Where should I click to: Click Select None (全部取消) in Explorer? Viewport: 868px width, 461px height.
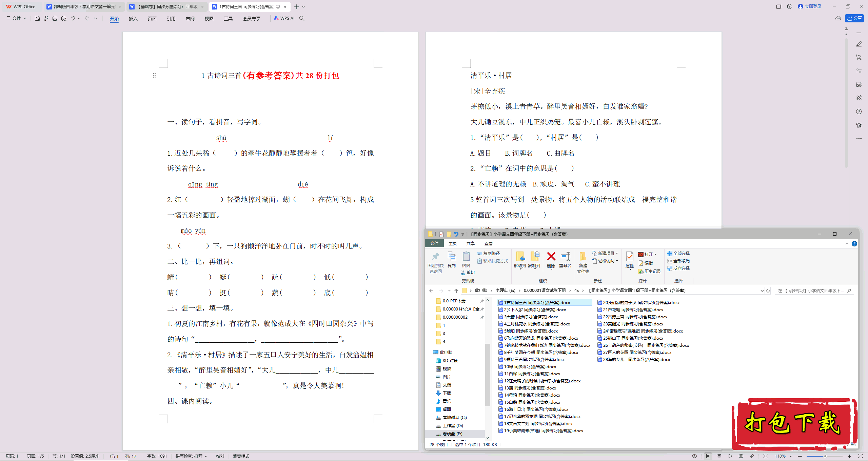coord(678,261)
